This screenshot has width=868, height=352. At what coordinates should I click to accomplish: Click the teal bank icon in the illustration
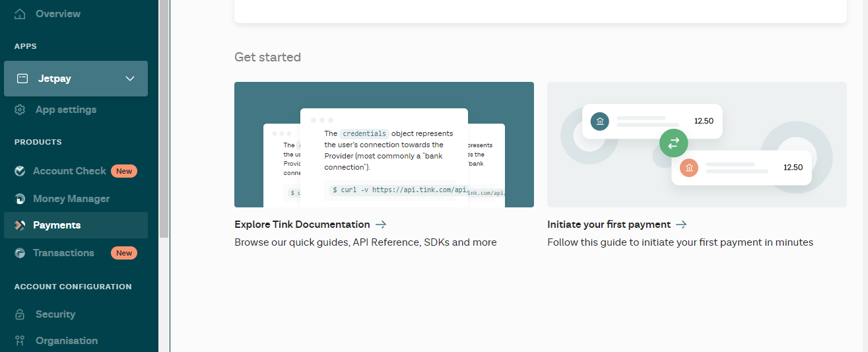[600, 122]
